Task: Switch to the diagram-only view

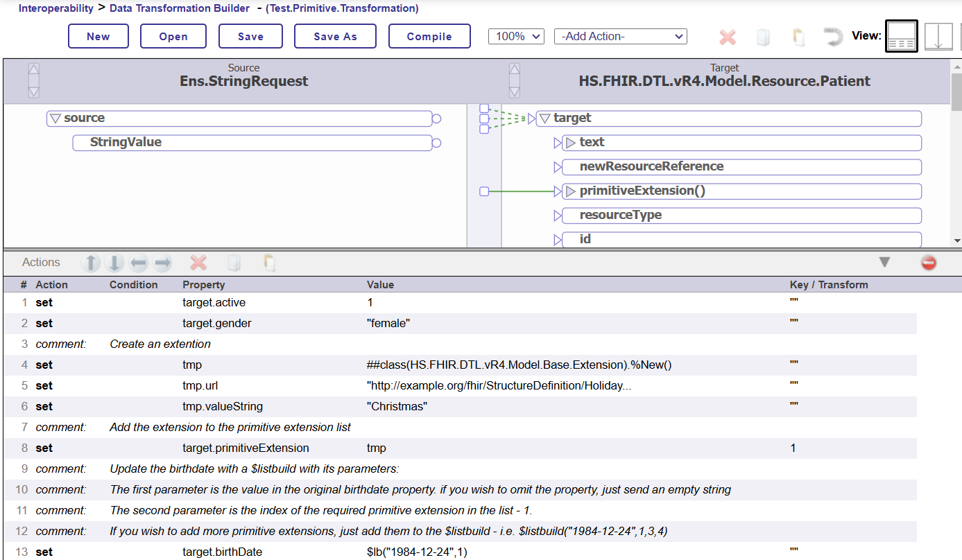Action: click(x=938, y=37)
